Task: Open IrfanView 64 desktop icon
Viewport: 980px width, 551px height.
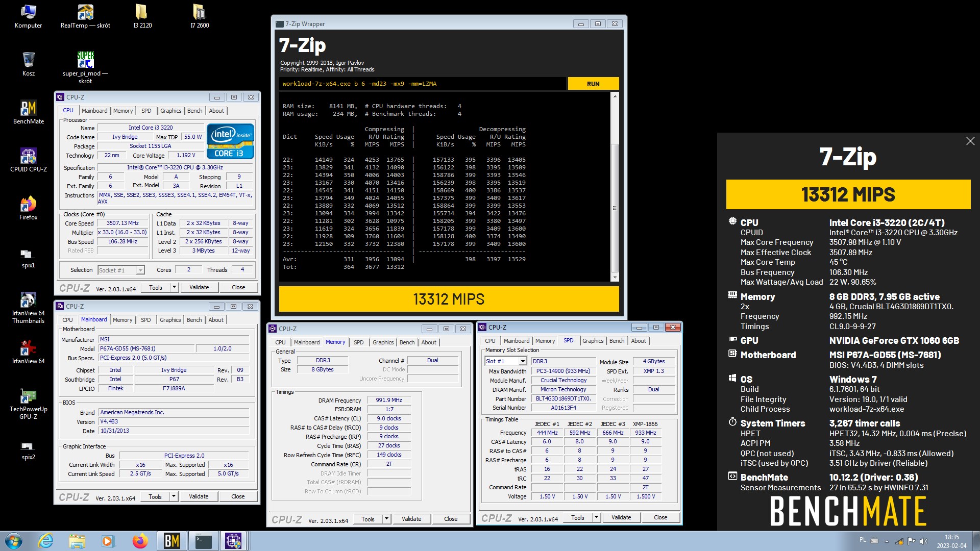Action: (x=29, y=352)
